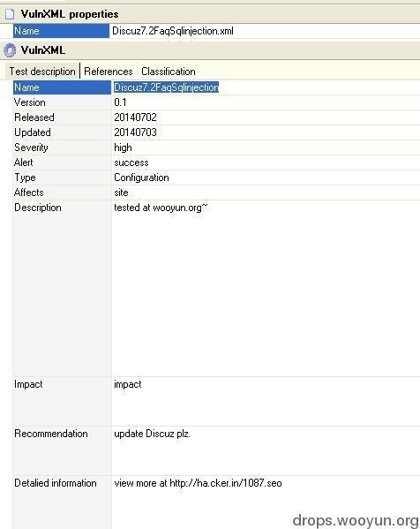
Task: Select the Severity property label
Action: click(x=31, y=147)
